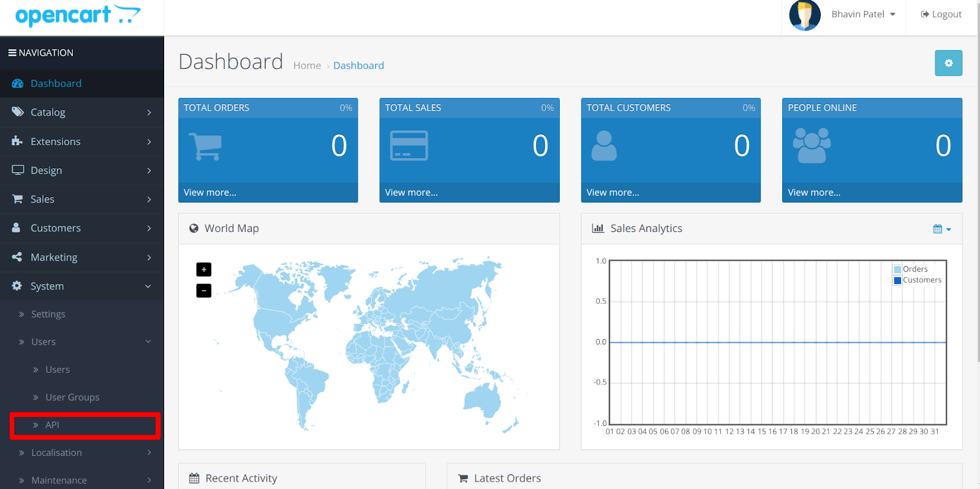Click View more under Total Customers
This screenshot has width=980, height=489.
613,192
